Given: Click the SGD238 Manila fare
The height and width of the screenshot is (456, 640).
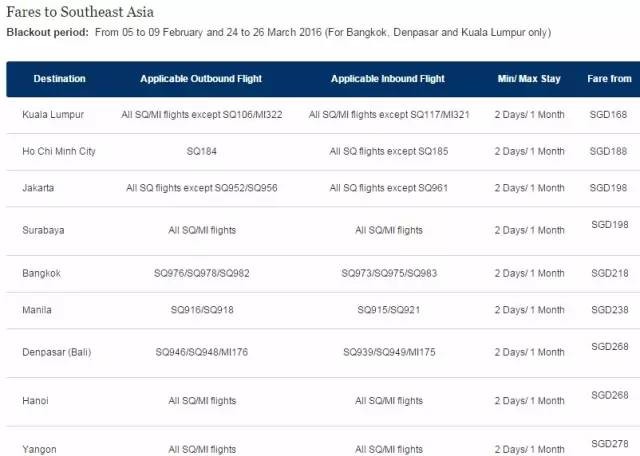Looking at the screenshot, I should click(x=609, y=310).
